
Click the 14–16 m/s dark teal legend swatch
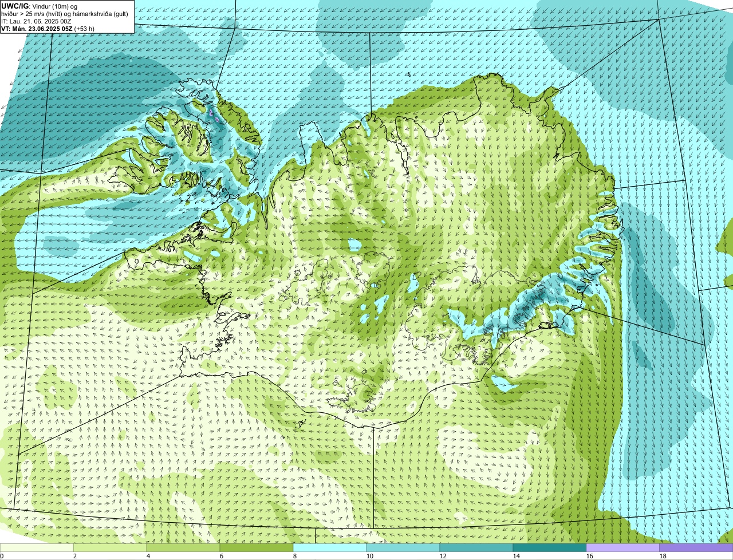coord(550,547)
